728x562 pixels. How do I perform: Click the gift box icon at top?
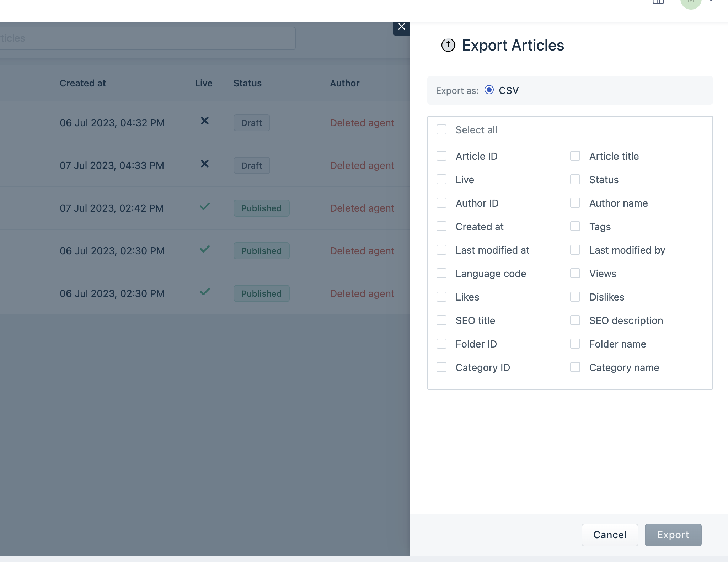pos(658,2)
